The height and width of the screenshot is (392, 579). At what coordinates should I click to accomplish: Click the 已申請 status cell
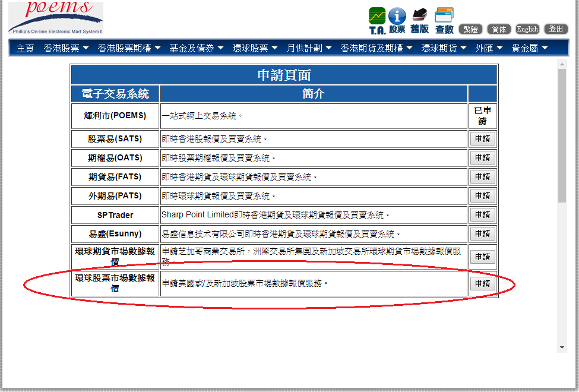(482, 116)
